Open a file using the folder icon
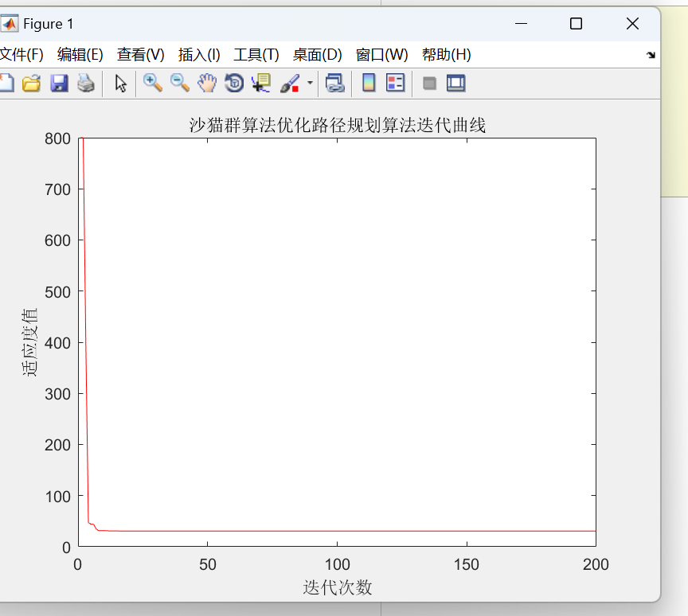 31,83
